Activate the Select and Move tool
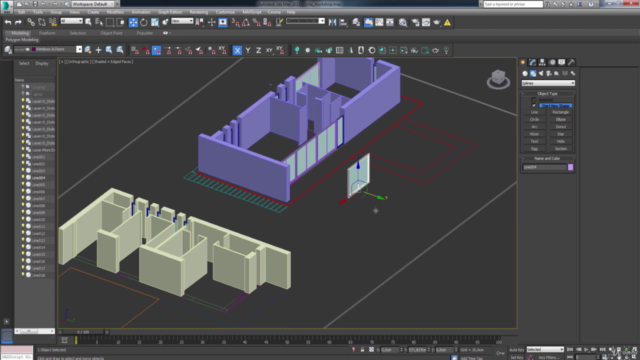The image size is (640, 360). click(133, 22)
